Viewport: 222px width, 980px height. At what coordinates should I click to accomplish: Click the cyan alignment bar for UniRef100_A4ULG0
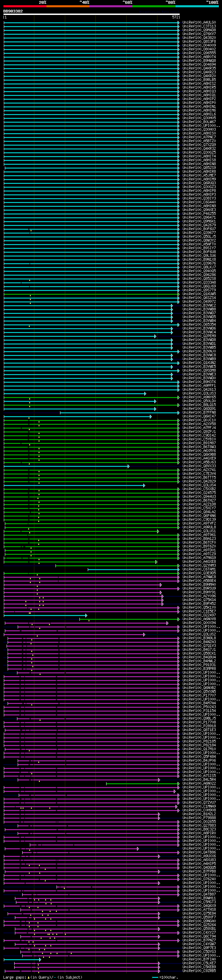pos(92,23)
